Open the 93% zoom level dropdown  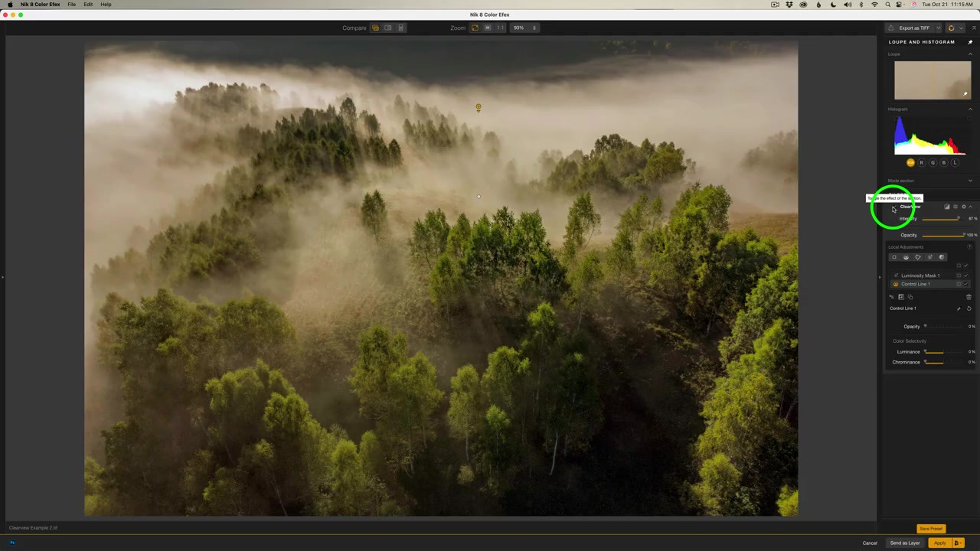(x=525, y=28)
